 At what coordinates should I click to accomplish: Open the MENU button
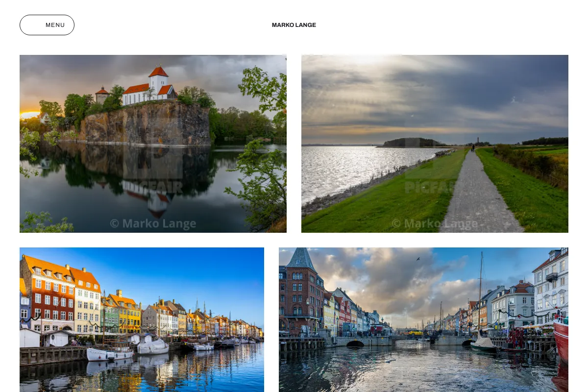(x=47, y=25)
